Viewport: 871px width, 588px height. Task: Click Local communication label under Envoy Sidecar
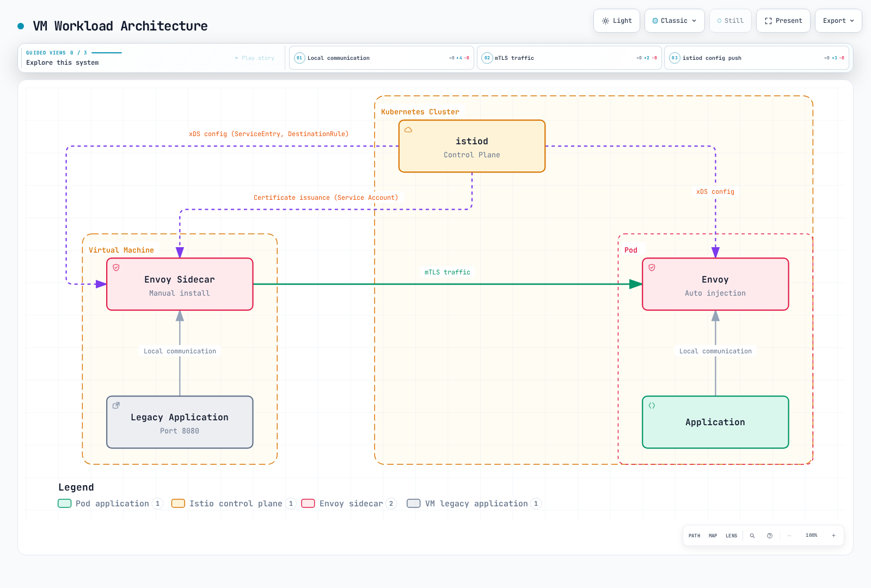point(180,351)
